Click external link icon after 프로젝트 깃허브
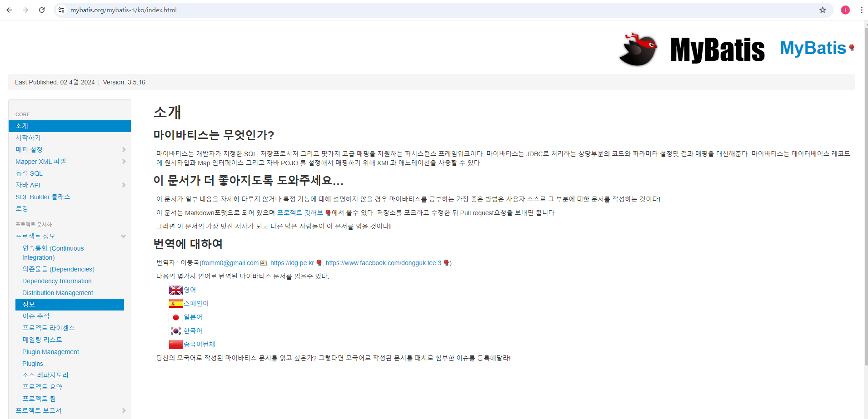This screenshot has width=868, height=419. tap(328, 213)
